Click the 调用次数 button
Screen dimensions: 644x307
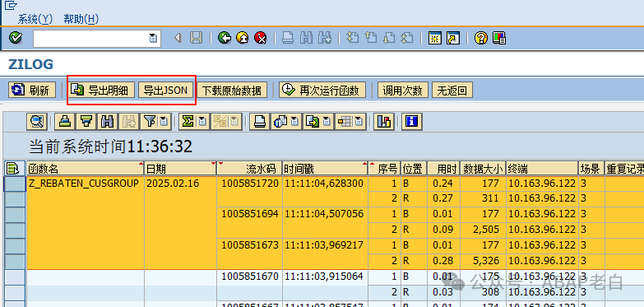tap(402, 90)
